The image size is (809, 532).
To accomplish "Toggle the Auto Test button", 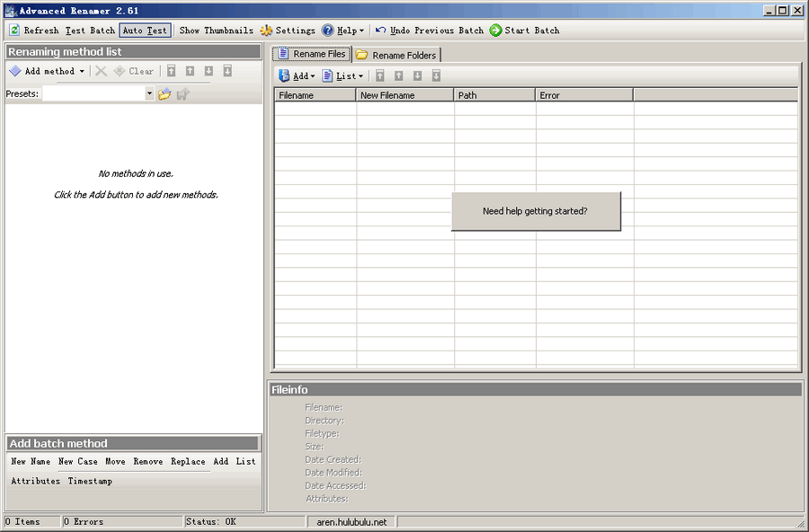I will point(145,31).
